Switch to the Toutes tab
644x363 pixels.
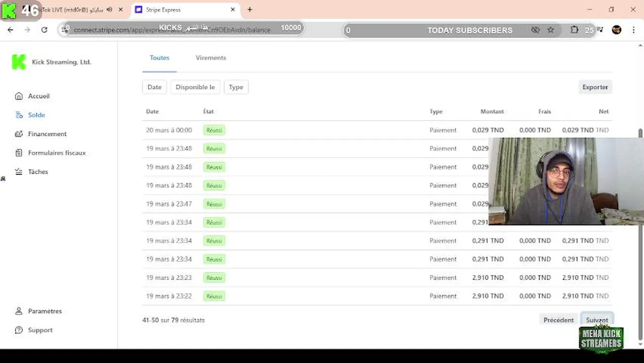tap(159, 57)
